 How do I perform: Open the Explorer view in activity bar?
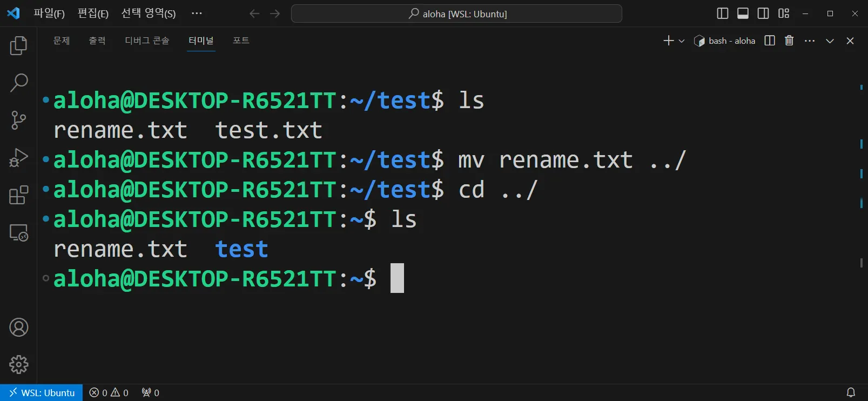click(x=18, y=45)
